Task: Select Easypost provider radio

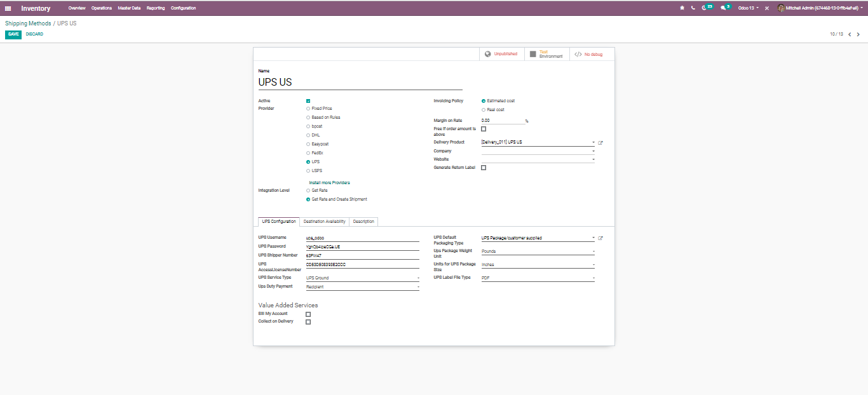Action: [308, 144]
